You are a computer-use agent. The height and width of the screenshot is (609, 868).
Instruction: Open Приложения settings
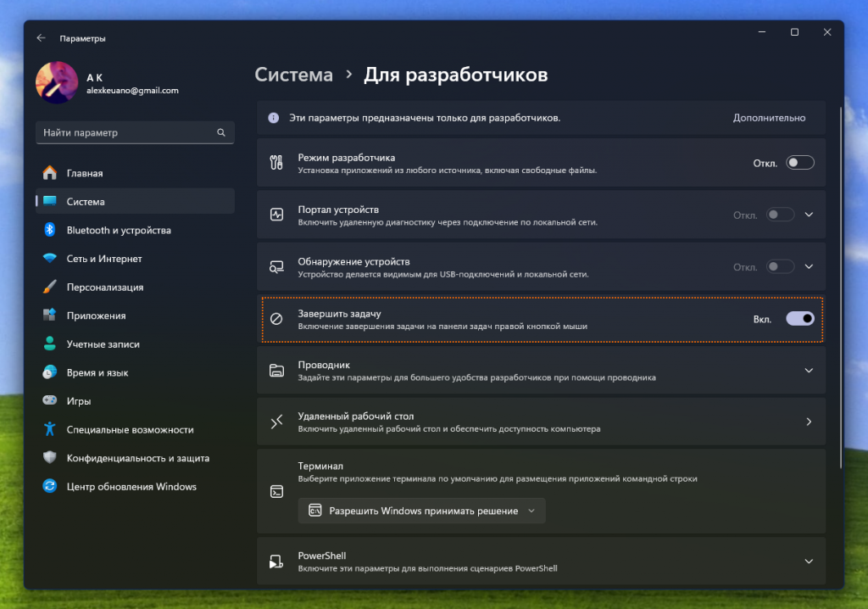[x=135, y=316]
